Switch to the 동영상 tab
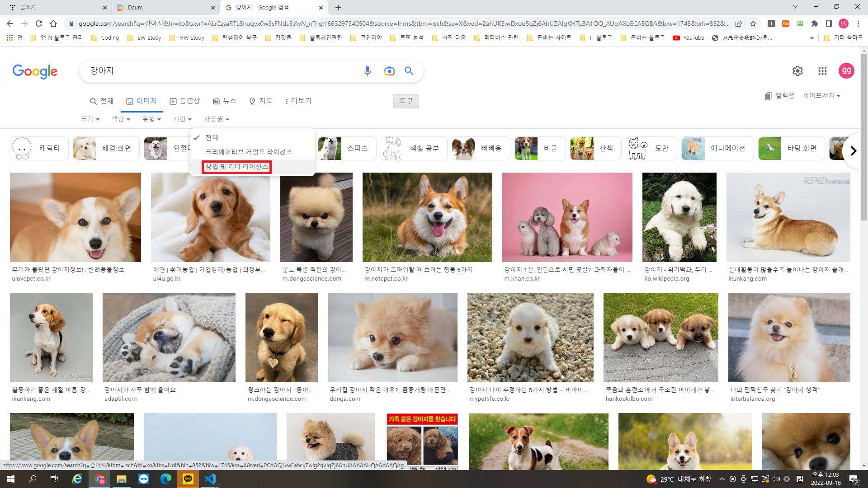 (185, 101)
